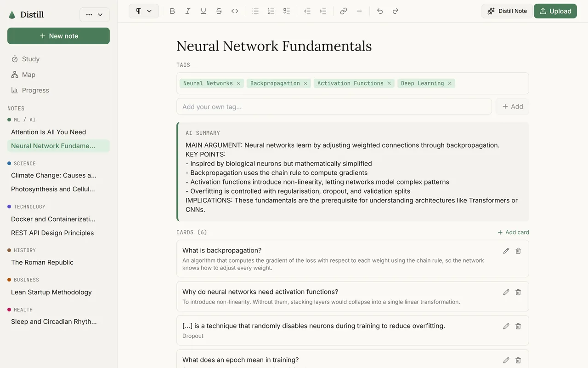
Task: Remove the Neural Networks tag
Action: tap(238, 83)
